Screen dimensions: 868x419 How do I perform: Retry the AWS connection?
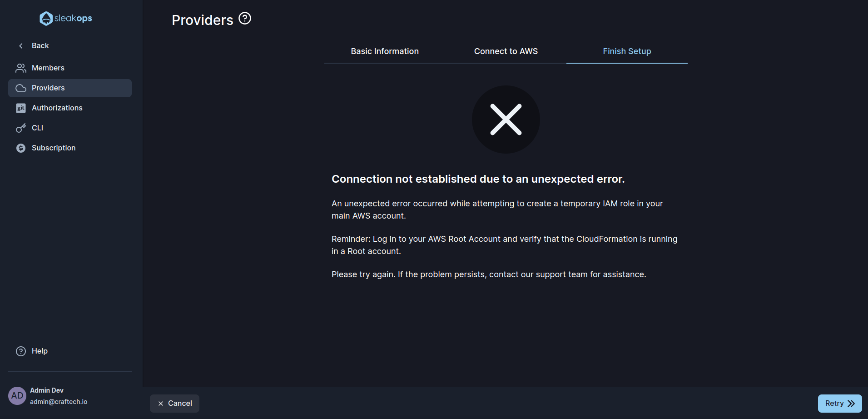point(840,404)
